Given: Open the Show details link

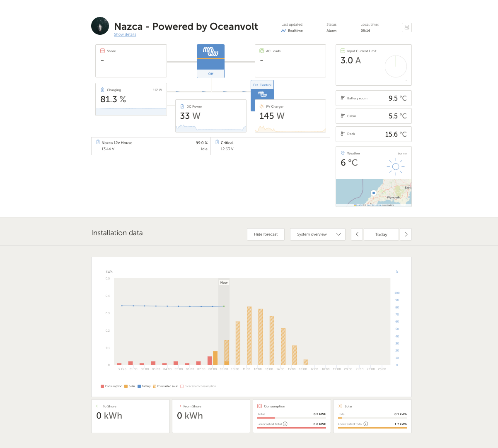Looking at the screenshot, I should [x=125, y=34].
